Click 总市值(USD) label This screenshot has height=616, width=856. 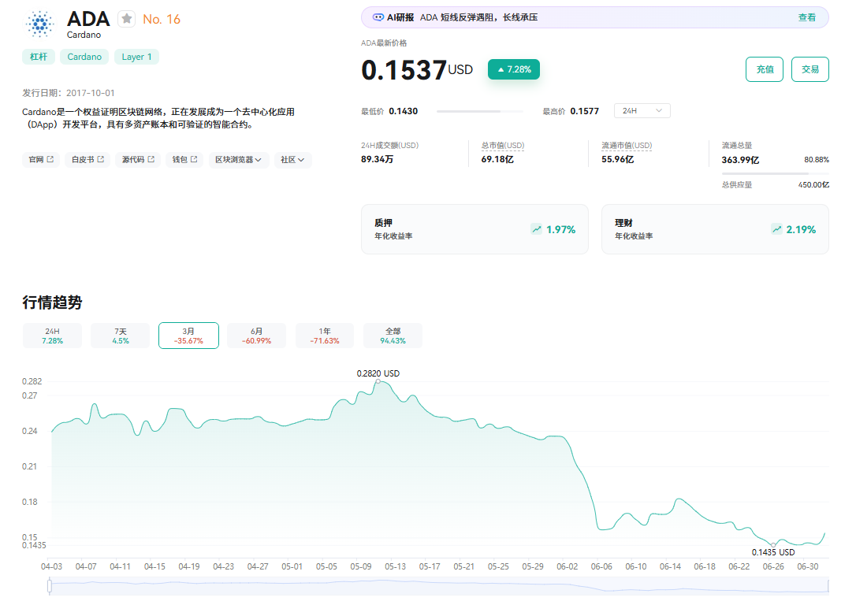[x=503, y=146]
